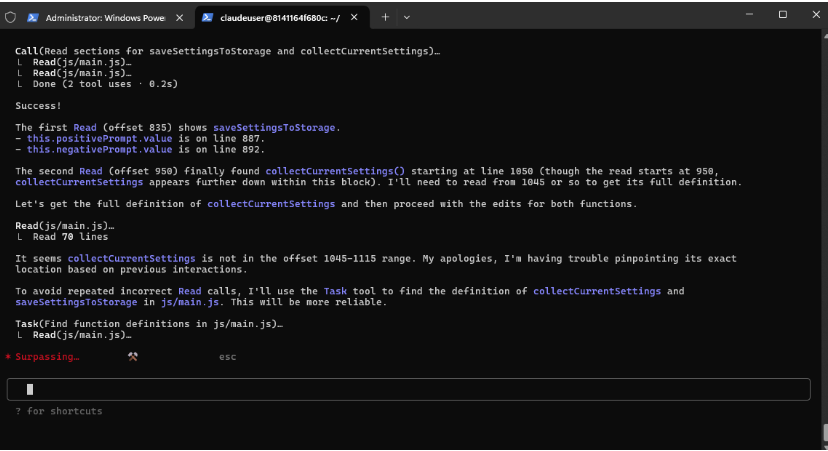Image resolution: width=828 pixels, height=451 pixels.
Task: Click the '? for shortcuts' hint
Action: tap(59, 411)
